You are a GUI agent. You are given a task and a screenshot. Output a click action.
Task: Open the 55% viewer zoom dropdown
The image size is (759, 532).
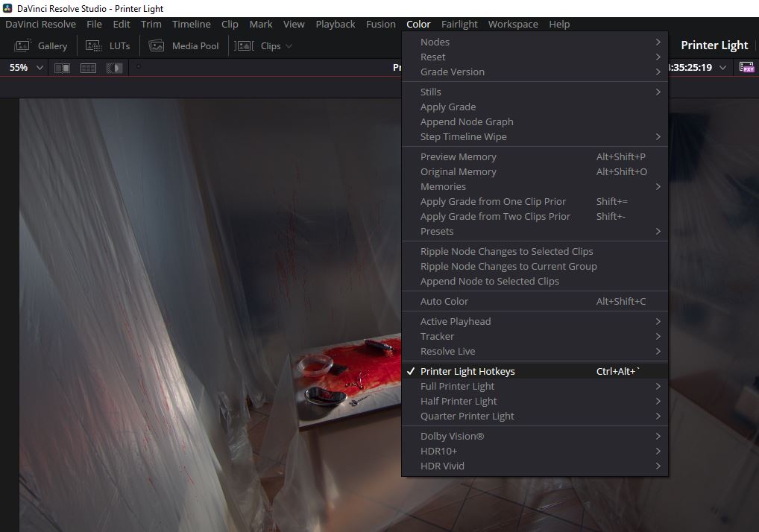coord(26,68)
